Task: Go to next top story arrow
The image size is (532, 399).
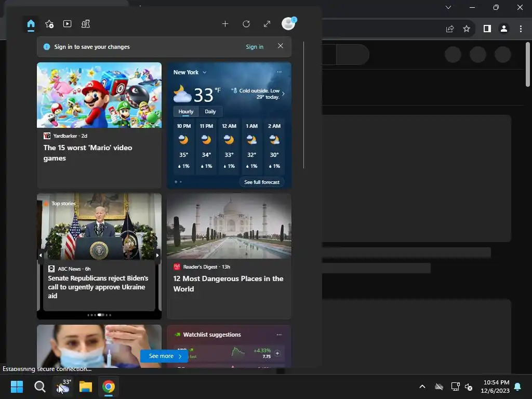Action: click(157, 255)
